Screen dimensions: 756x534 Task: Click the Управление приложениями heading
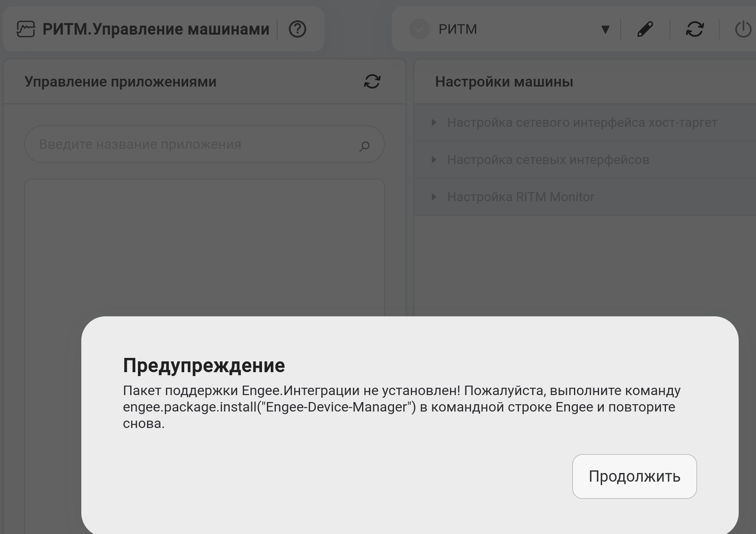click(x=120, y=81)
